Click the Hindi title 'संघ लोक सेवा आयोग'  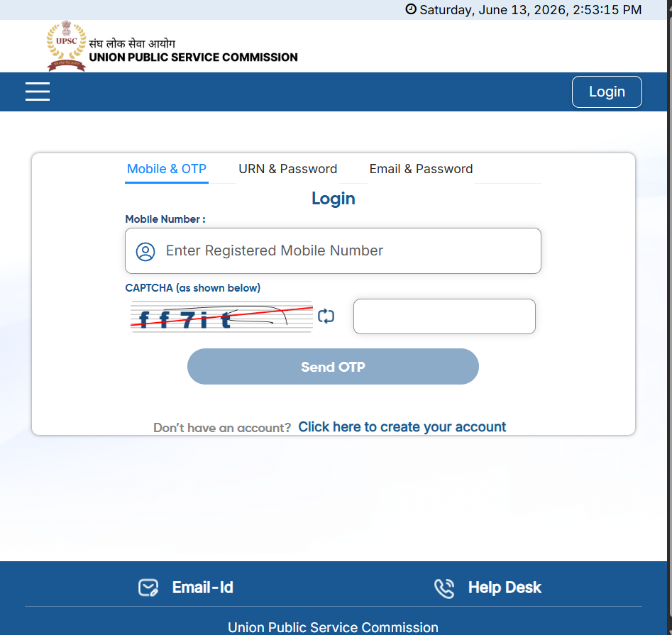[x=132, y=43]
